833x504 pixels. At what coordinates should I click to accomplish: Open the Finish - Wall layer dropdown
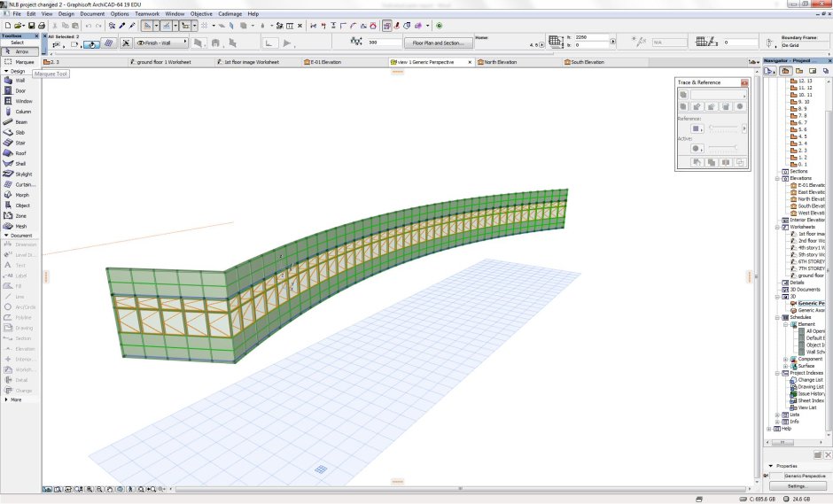pos(161,43)
